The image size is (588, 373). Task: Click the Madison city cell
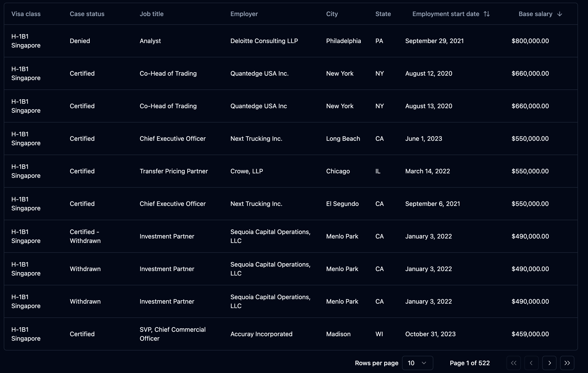point(338,334)
